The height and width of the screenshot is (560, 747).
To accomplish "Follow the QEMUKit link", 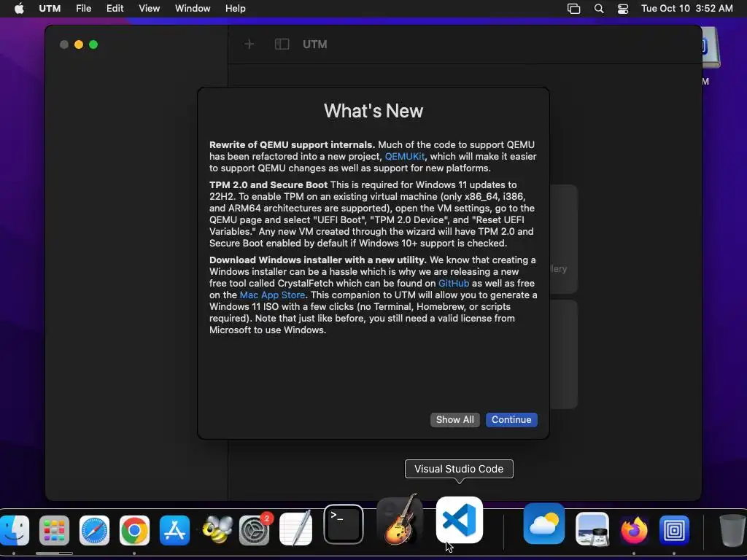I will click(404, 157).
